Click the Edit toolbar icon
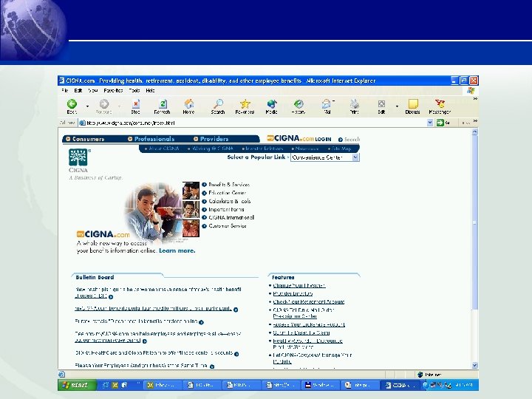 381,106
